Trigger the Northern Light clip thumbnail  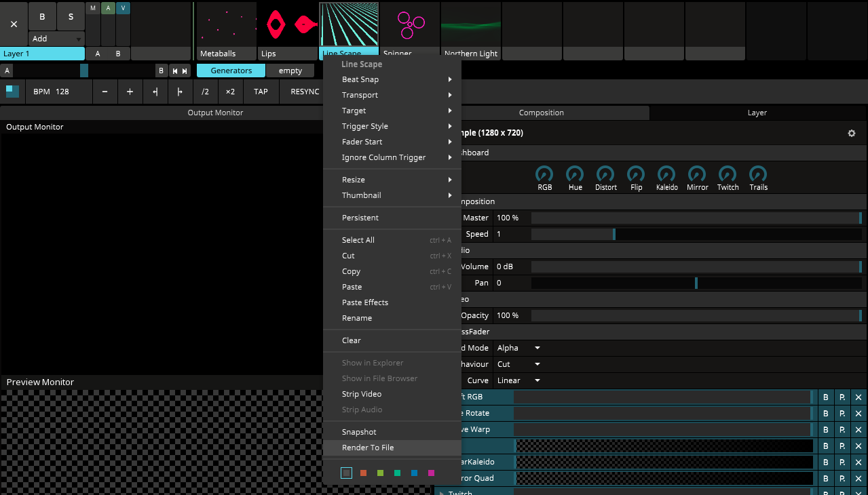click(471, 24)
